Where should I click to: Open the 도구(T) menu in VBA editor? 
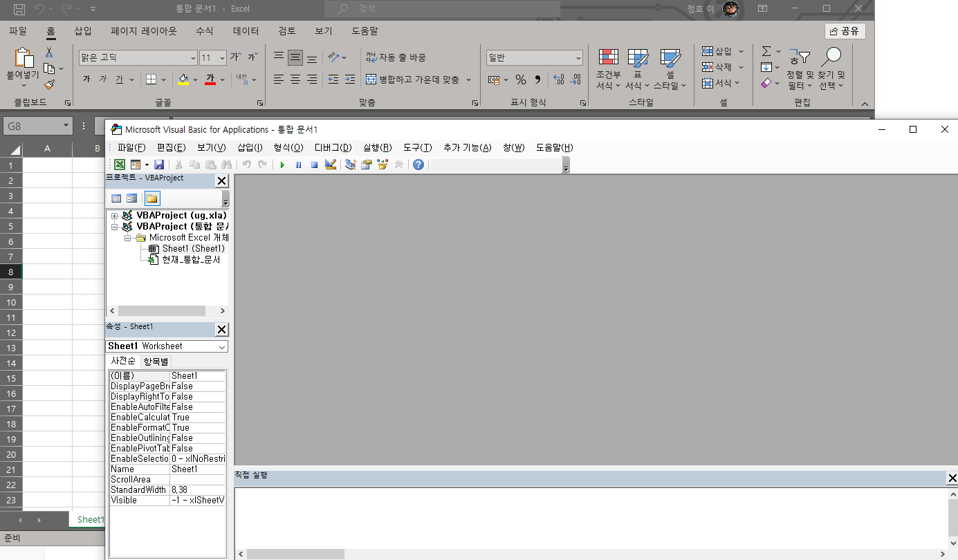click(x=417, y=147)
